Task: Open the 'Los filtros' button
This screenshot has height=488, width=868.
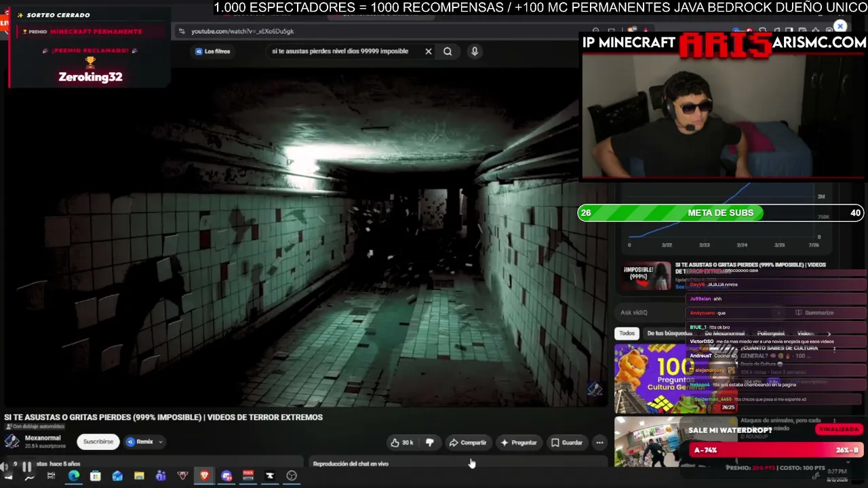Action: tap(213, 52)
